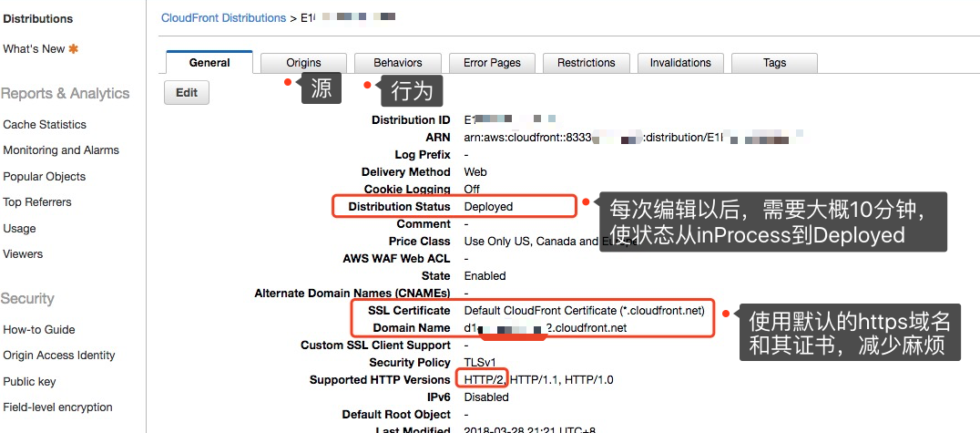Open the Viewers report

(23, 254)
